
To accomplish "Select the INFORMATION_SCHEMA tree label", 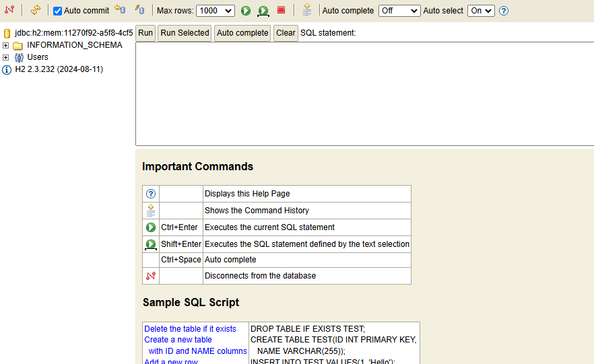I will pyautogui.click(x=75, y=45).
